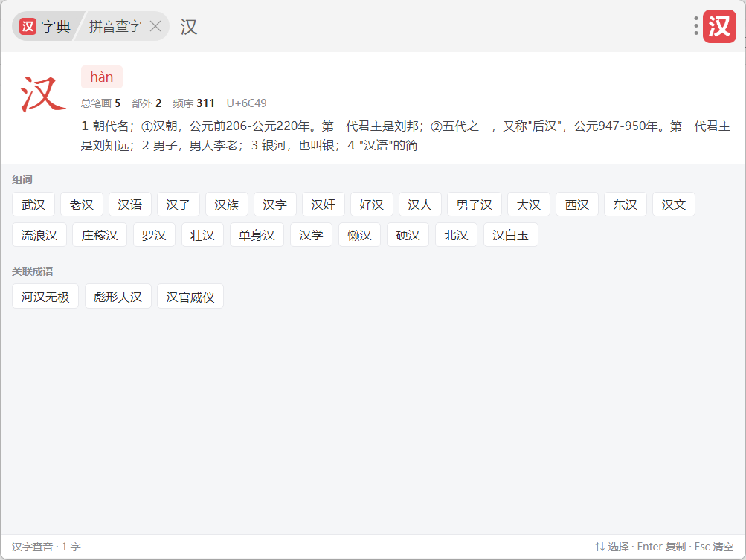Image resolution: width=746 pixels, height=560 pixels.
Task: Close the 拼音查字 tab with X
Action: 155,26
